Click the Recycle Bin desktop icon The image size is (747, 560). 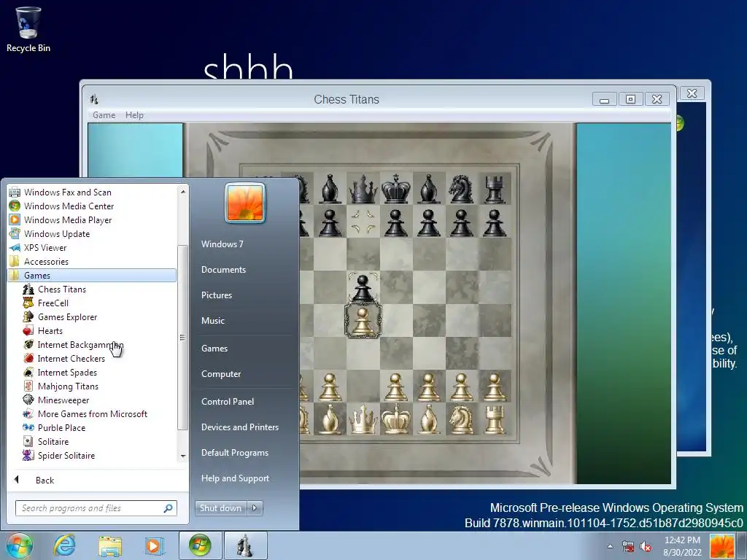pos(28,29)
